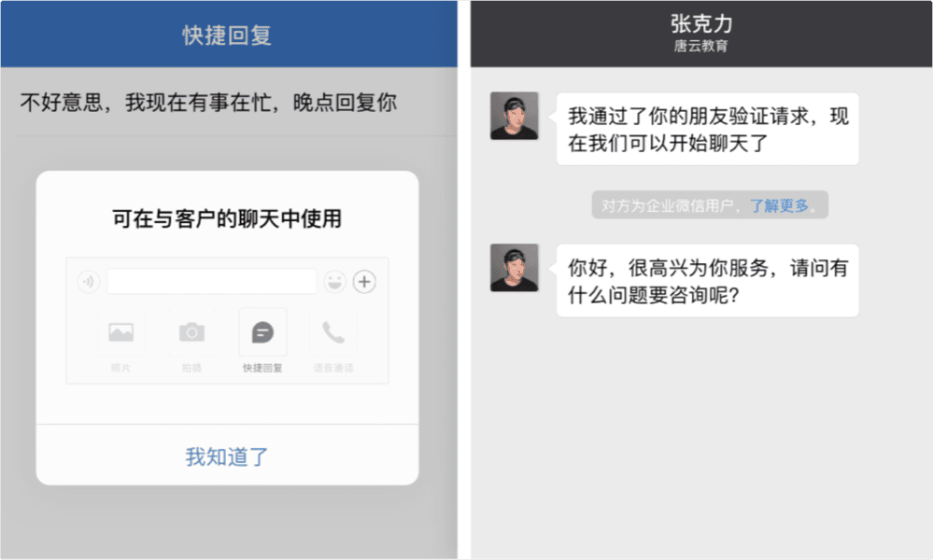Click the 我知道了 confirmation button
The image size is (933, 560).
(227, 456)
